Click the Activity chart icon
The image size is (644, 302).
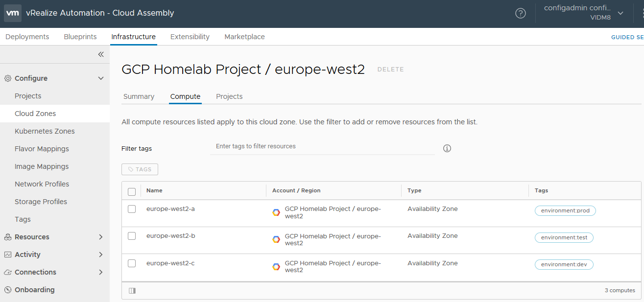8,255
